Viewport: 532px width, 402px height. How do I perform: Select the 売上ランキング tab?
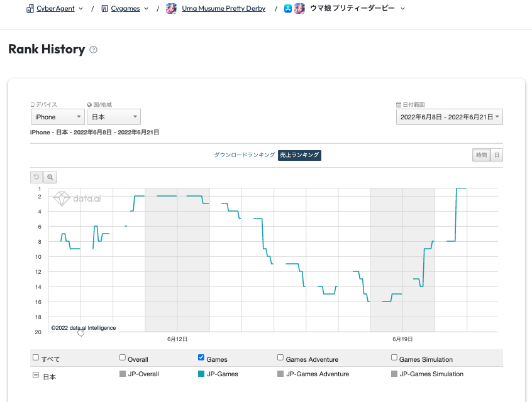point(300,155)
